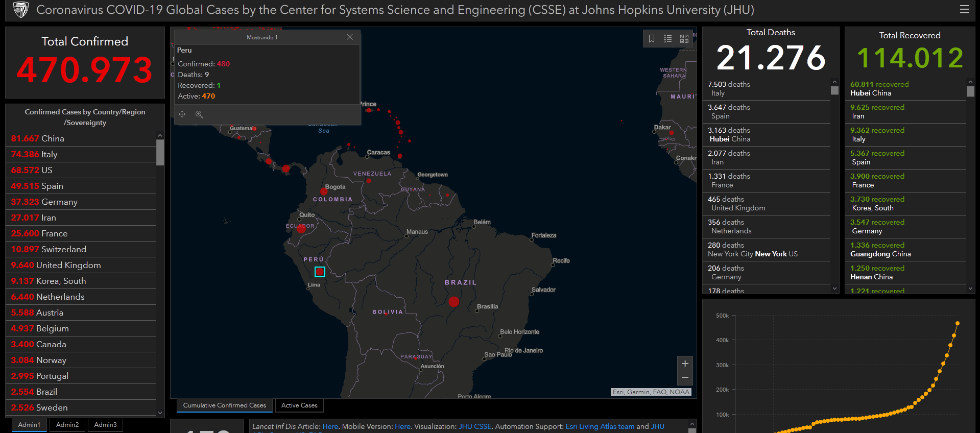980x433 pixels.
Task: Click the Brazil case circle on map
Action: coord(453,302)
